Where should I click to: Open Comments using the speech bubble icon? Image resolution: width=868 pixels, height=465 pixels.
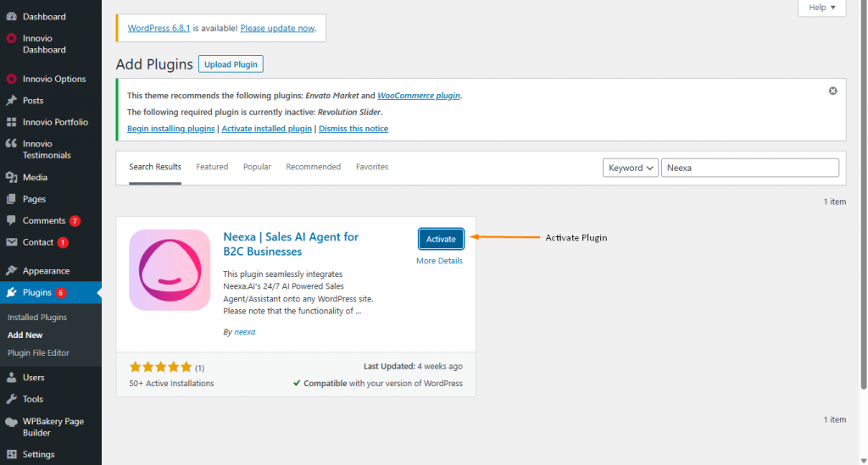coord(11,220)
